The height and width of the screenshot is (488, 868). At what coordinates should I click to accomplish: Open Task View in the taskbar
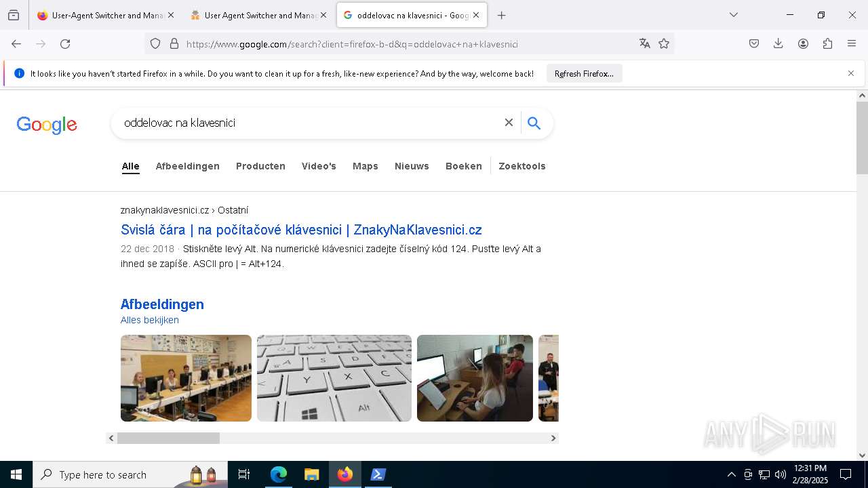244,474
